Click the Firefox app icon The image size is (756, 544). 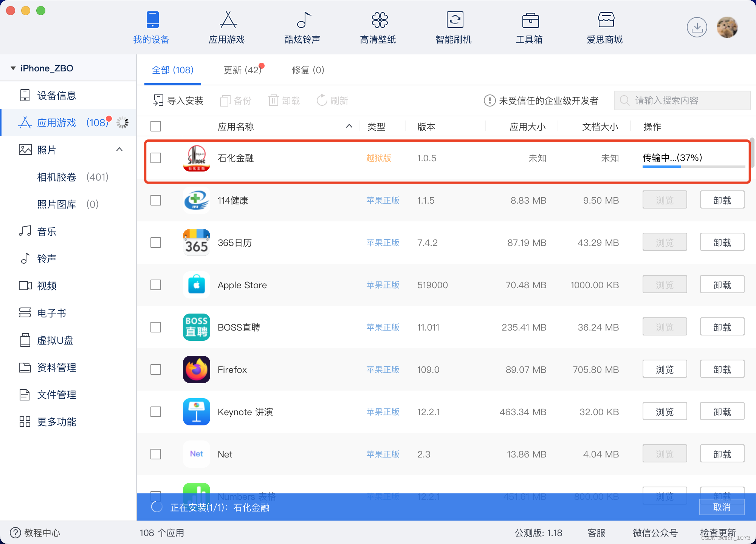tap(197, 369)
